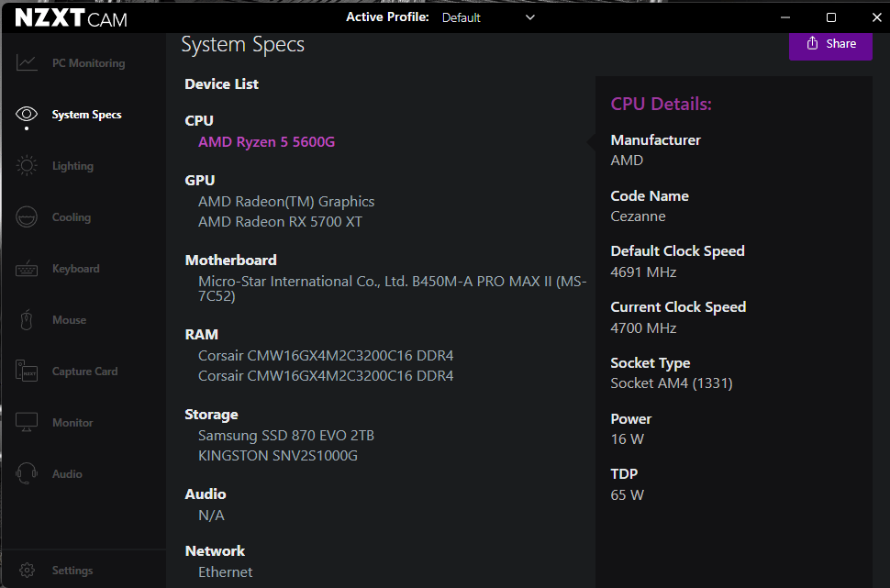The height and width of the screenshot is (588, 890).
Task: Click the Lighting sun icon
Action: point(27,166)
